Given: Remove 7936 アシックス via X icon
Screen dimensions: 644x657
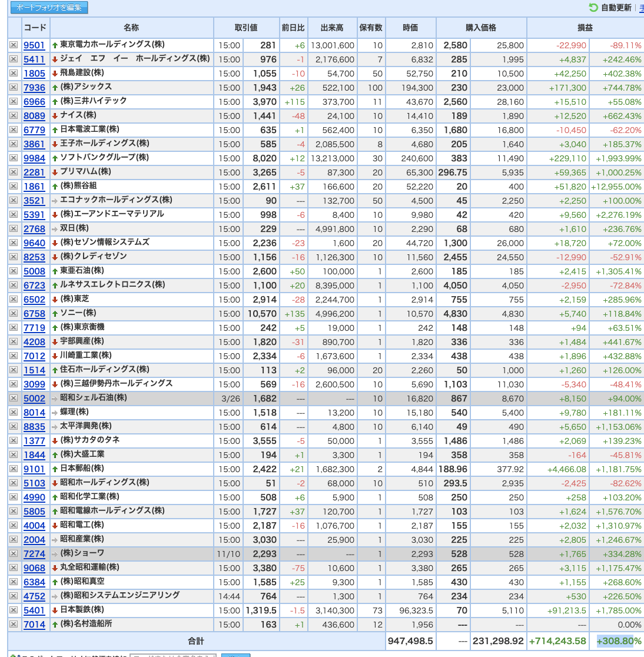Looking at the screenshot, I should 14,87.
